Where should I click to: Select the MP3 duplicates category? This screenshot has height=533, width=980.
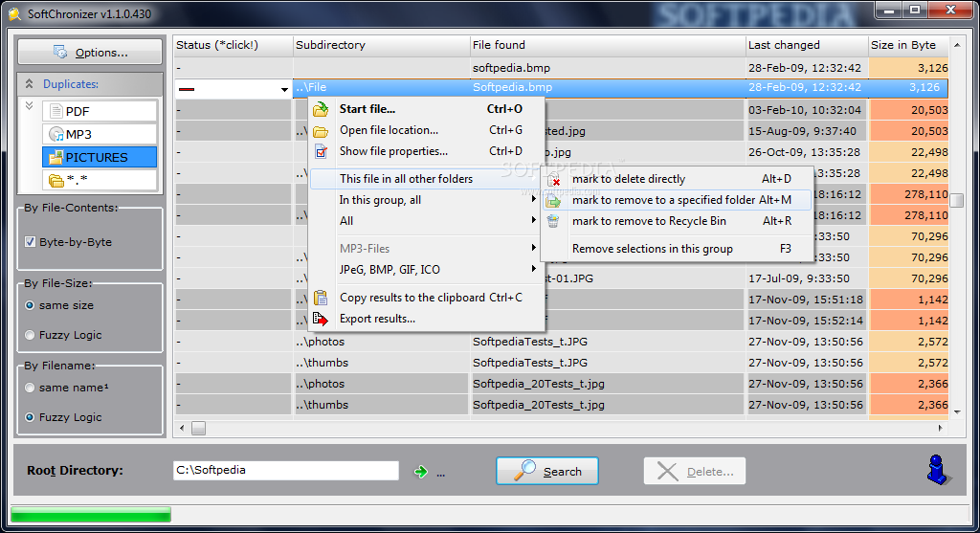(x=100, y=134)
